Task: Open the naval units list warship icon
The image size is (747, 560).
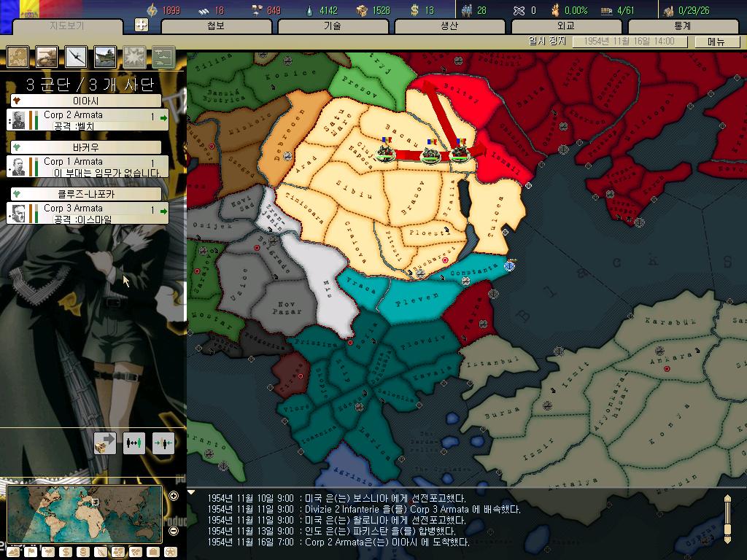Action: click(x=105, y=57)
